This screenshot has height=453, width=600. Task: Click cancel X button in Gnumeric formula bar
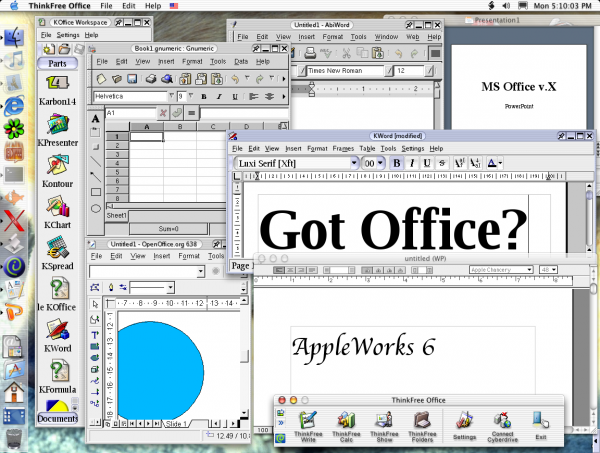(163, 113)
